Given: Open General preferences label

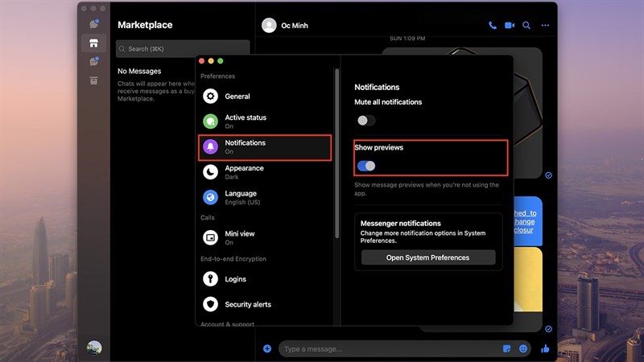Looking at the screenshot, I should pos(237,97).
